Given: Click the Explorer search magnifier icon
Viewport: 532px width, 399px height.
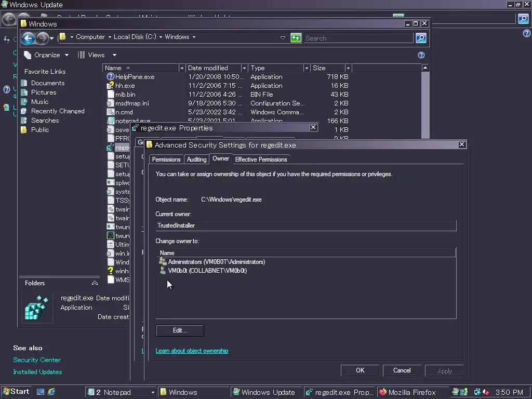Looking at the screenshot, I should [421, 38].
